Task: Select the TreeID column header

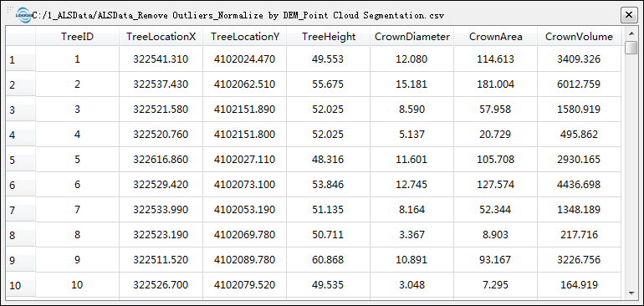Action: [77, 37]
